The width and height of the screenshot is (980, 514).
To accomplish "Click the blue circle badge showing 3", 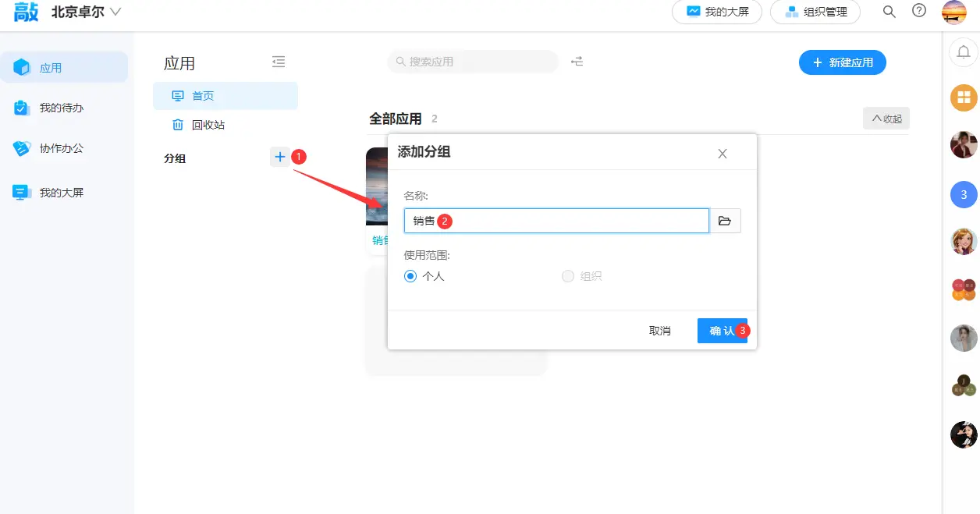I will pyautogui.click(x=964, y=194).
